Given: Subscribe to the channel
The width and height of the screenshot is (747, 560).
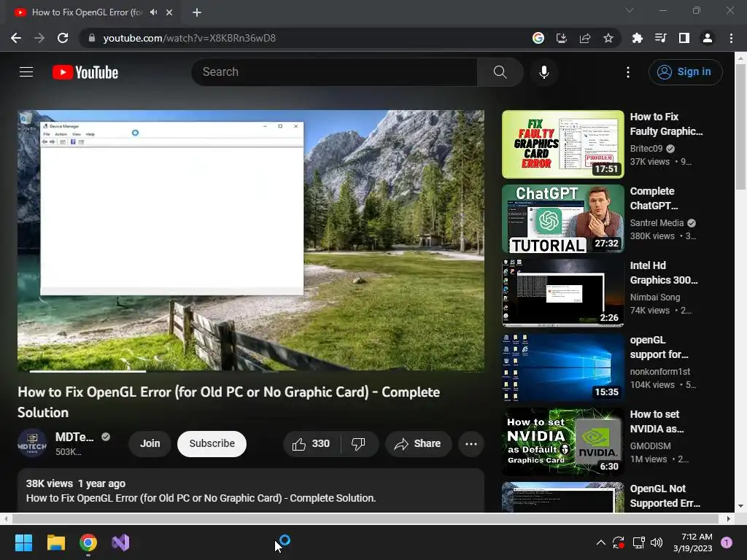Looking at the screenshot, I should [212, 443].
